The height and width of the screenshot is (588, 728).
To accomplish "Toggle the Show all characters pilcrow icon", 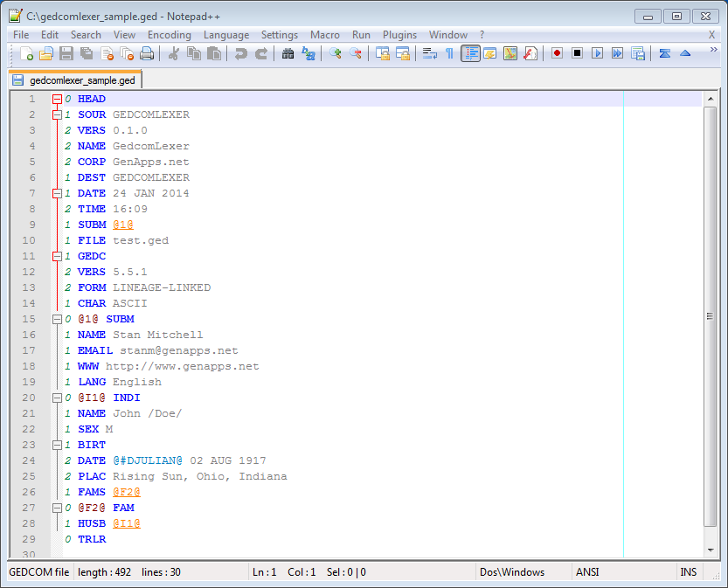I will pos(449,54).
